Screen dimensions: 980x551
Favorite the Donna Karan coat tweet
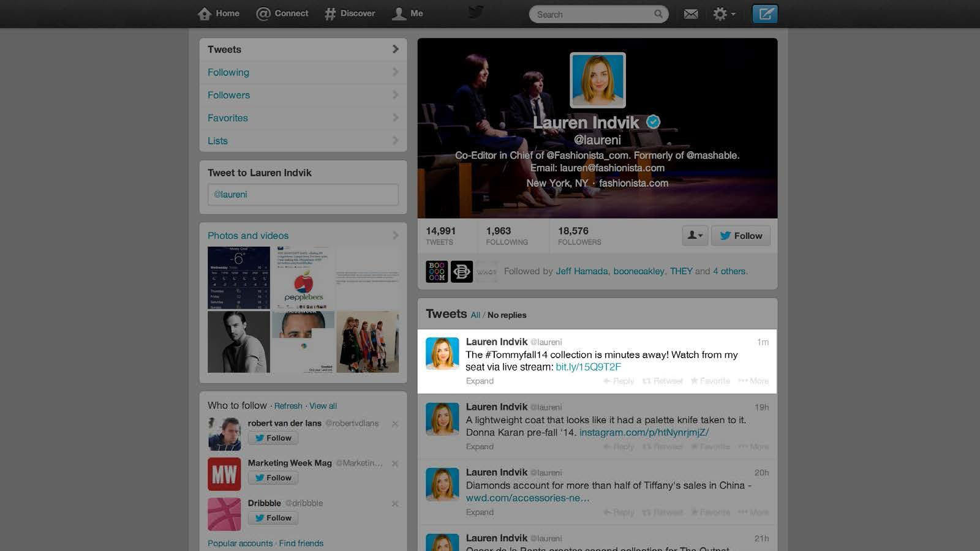710,446
